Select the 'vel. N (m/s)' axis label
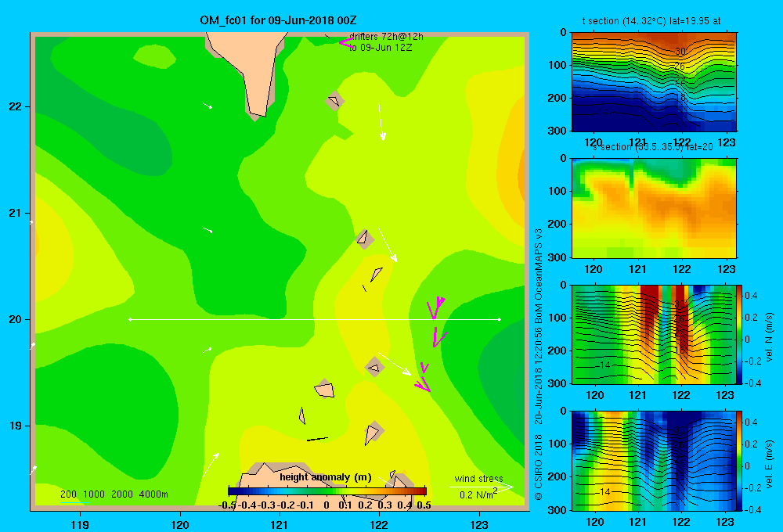The image size is (783, 532). (770, 337)
